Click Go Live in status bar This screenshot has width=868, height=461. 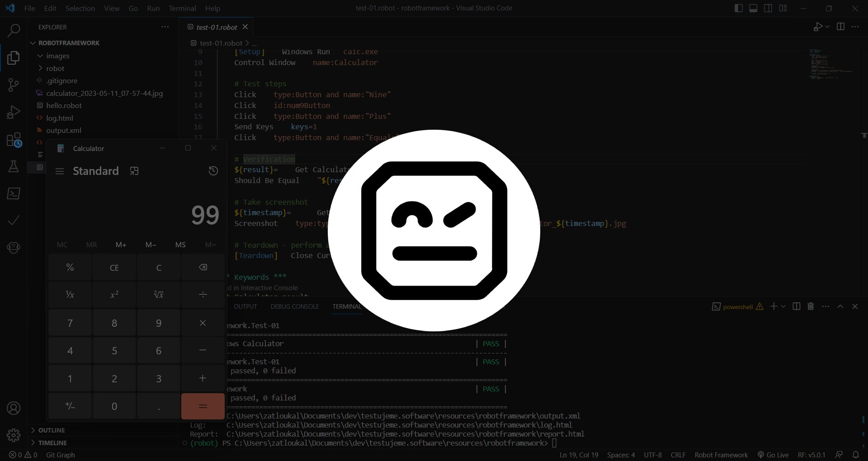click(x=773, y=455)
